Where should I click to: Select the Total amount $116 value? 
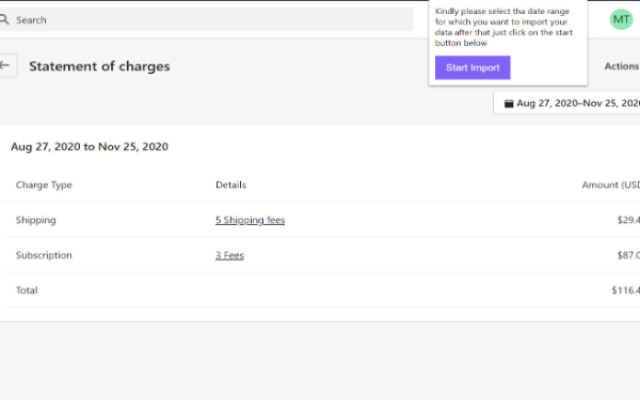coord(626,290)
